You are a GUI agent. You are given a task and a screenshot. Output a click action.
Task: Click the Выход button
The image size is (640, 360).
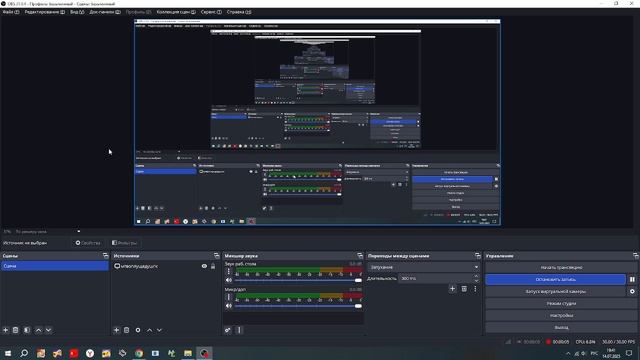(x=561, y=327)
